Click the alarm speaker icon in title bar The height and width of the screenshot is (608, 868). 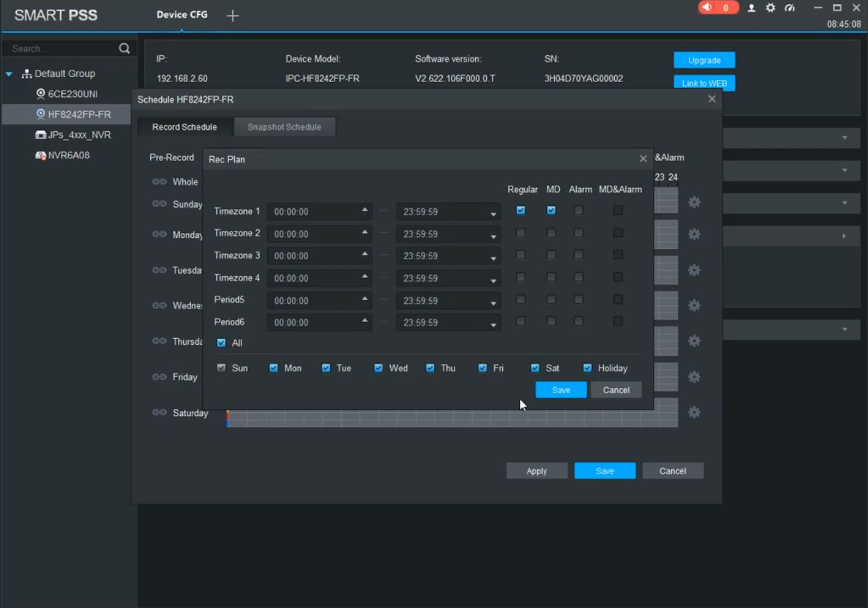[x=707, y=8]
